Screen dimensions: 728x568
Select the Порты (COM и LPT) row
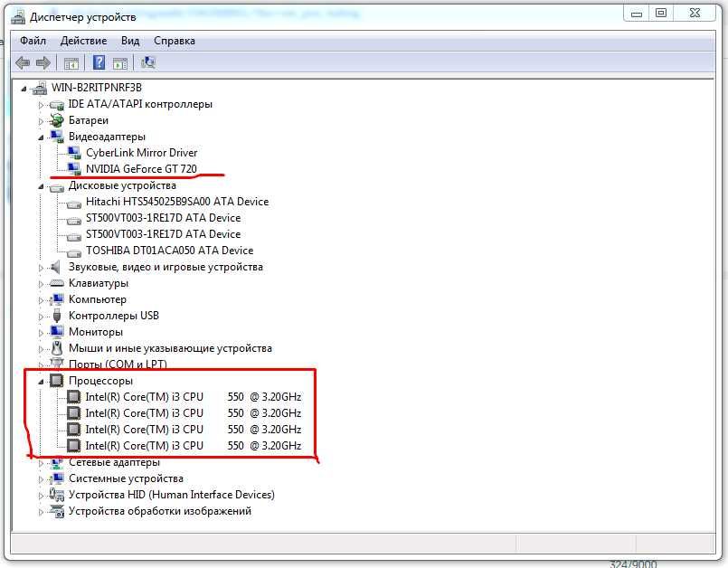click(118, 364)
